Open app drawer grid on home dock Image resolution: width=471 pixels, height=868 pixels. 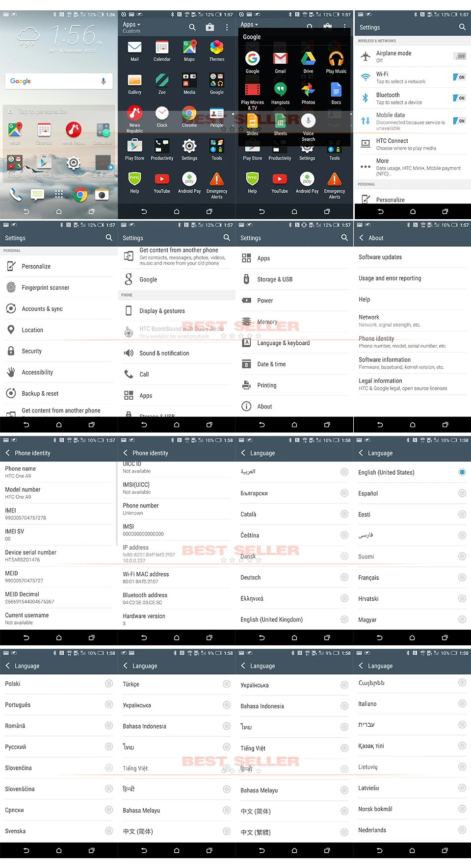click(x=59, y=195)
